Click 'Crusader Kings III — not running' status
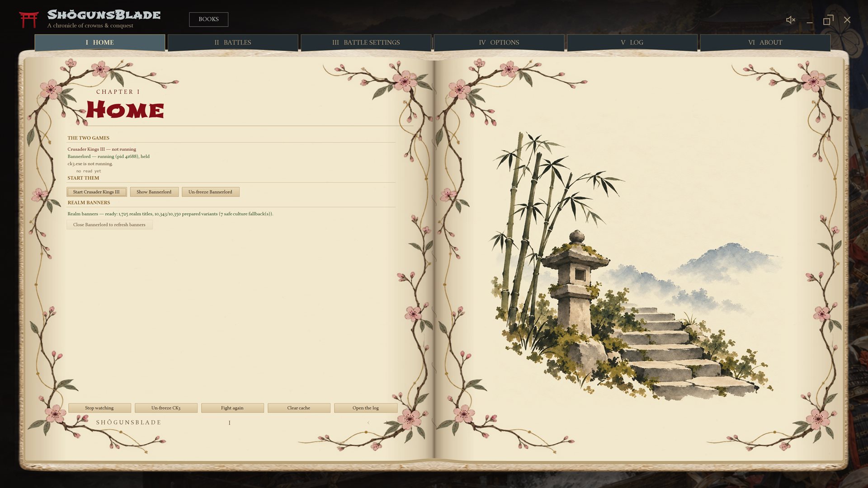This screenshot has width=868, height=488. tap(102, 149)
